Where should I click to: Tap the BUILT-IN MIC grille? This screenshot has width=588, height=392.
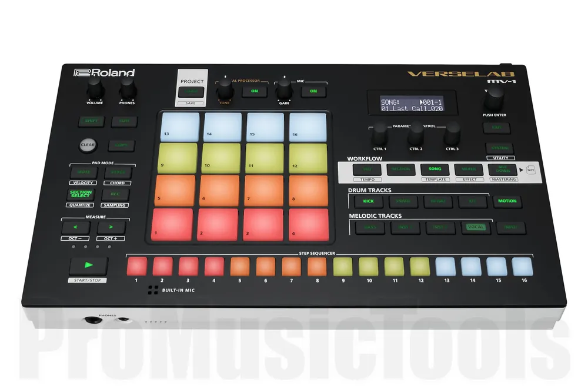pos(153,290)
